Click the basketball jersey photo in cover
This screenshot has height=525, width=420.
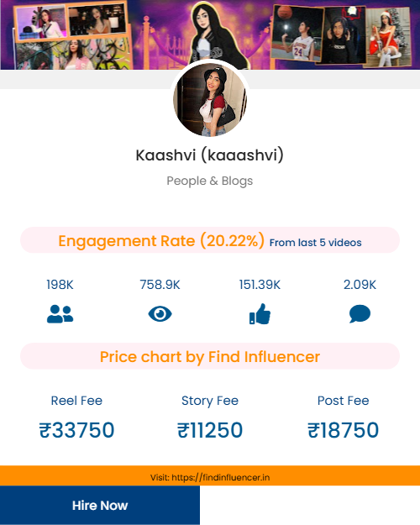tap(297, 33)
